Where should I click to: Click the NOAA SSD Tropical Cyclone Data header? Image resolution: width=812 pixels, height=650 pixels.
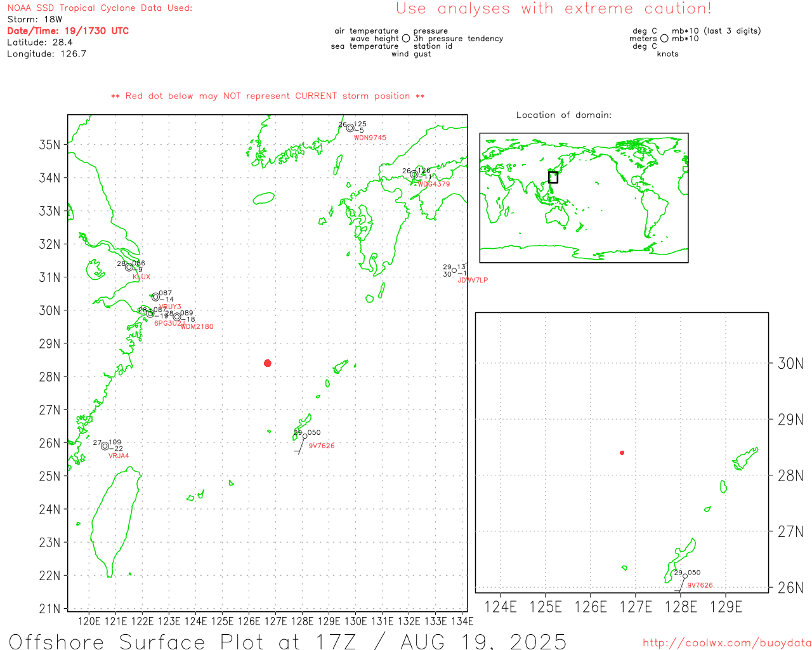point(100,8)
